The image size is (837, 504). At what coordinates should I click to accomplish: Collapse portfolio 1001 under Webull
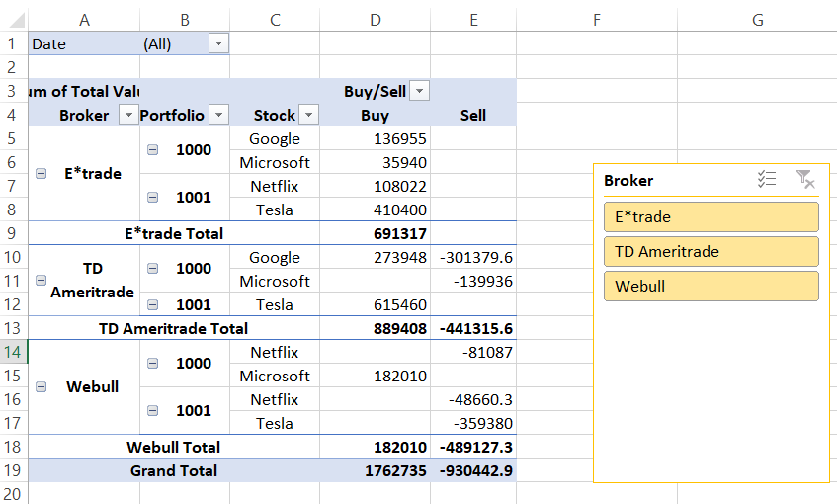coord(153,411)
